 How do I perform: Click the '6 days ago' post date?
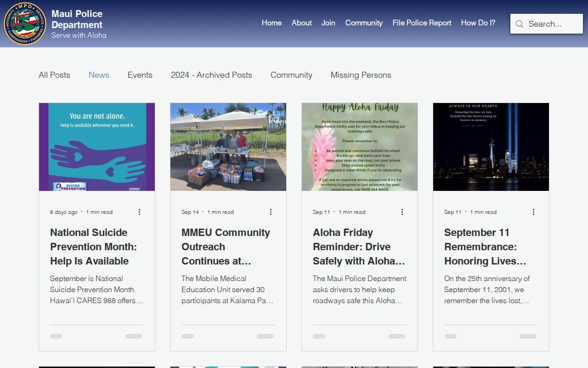[64, 212]
